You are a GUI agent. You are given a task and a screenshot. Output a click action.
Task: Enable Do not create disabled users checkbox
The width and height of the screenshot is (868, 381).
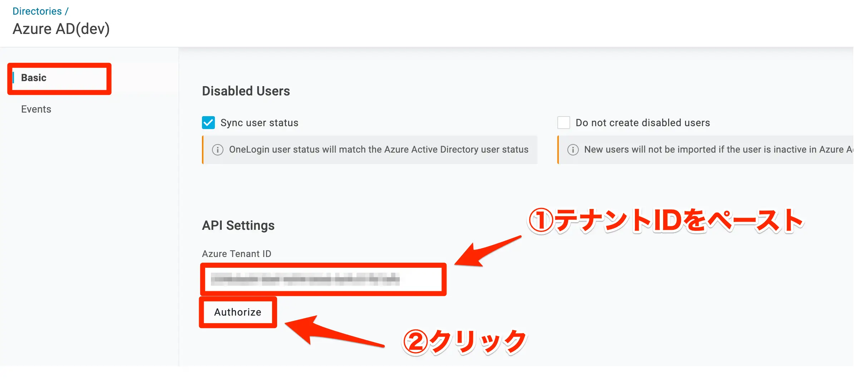tap(563, 123)
